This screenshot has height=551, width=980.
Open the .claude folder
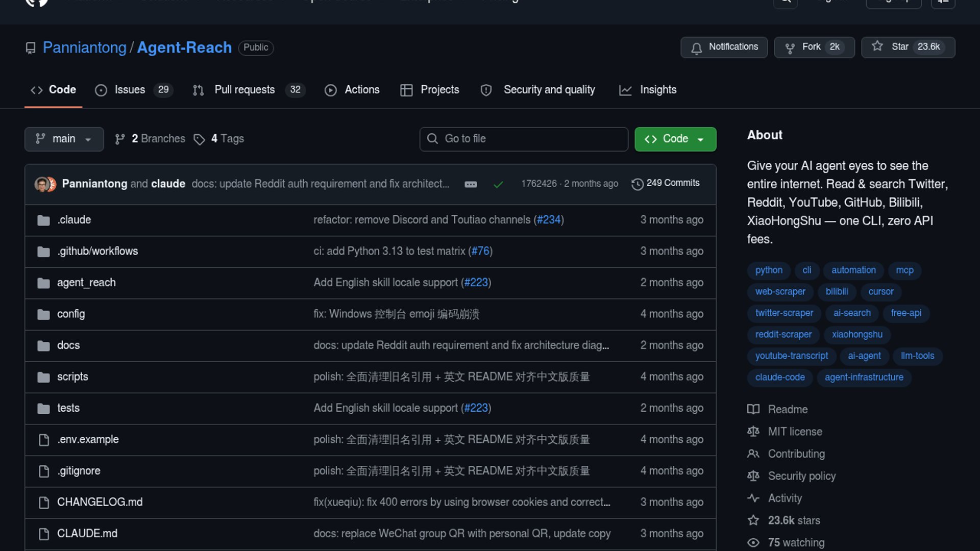click(74, 220)
